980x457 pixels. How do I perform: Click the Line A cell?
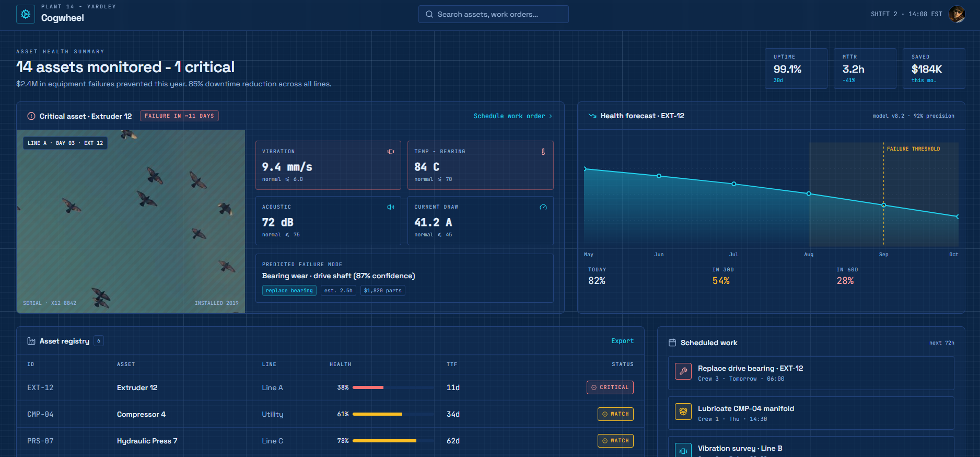pyautogui.click(x=272, y=387)
